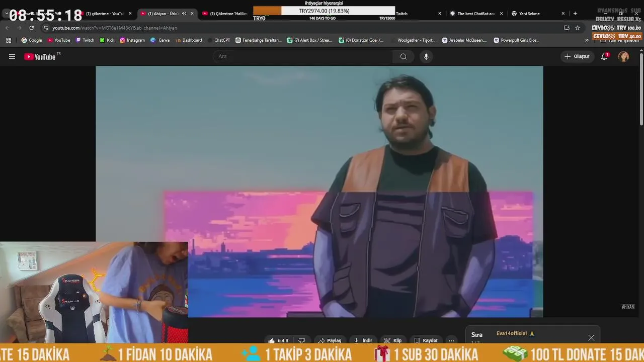Click the Eva14official channel name
The height and width of the screenshot is (362, 644).
point(511,333)
